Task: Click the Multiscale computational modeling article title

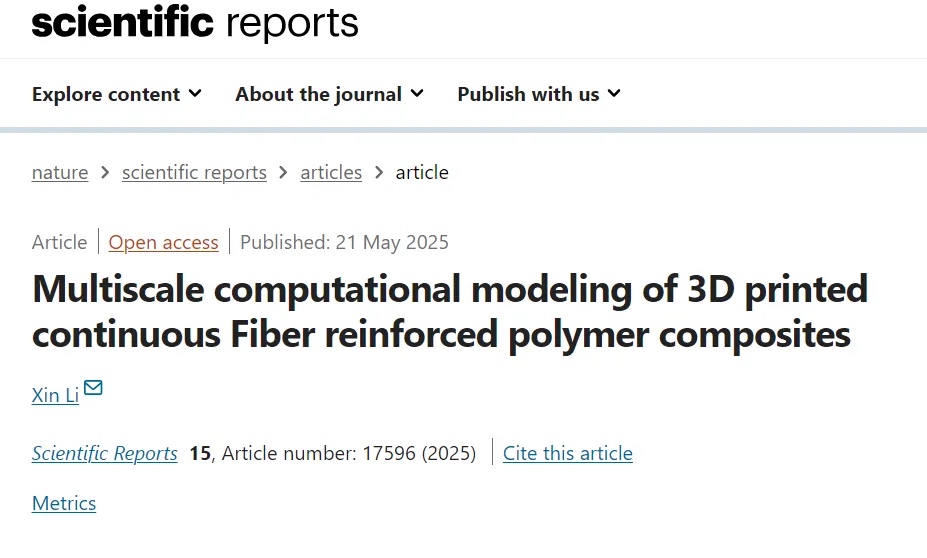Action: coord(449,312)
